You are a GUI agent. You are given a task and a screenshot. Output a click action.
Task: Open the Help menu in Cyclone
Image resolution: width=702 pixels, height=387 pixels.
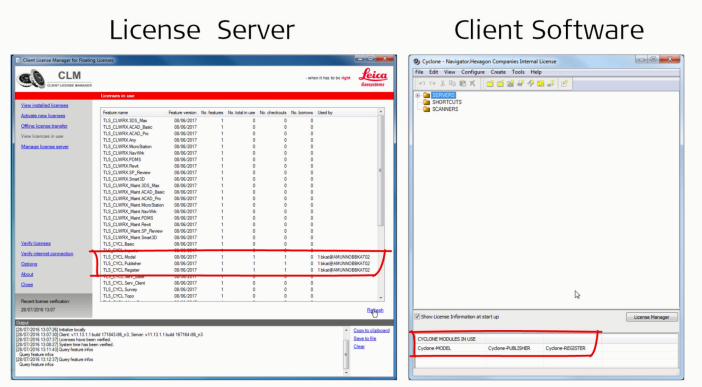536,72
